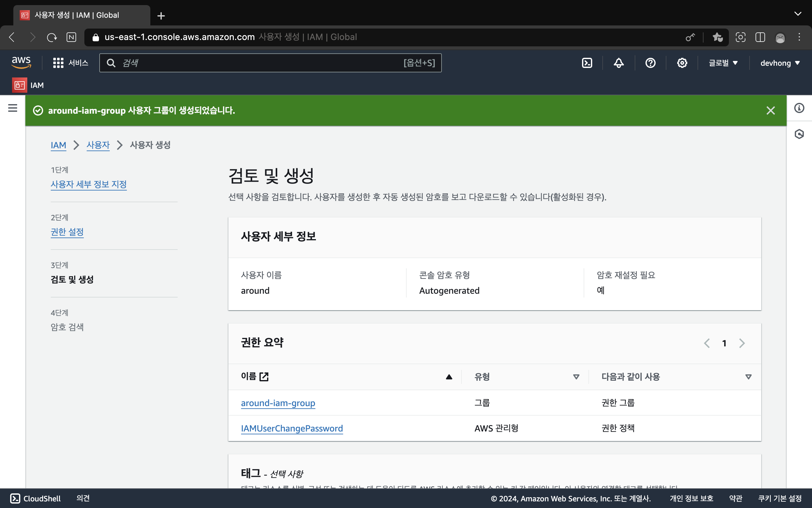Open the browser three-dot menu

point(799,37)
